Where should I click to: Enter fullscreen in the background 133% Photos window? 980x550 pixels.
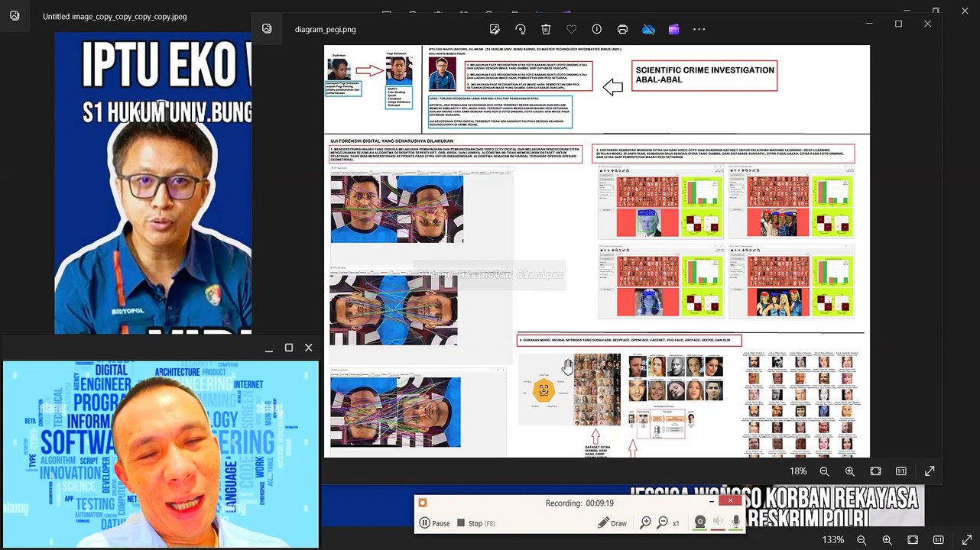(967, 540)
